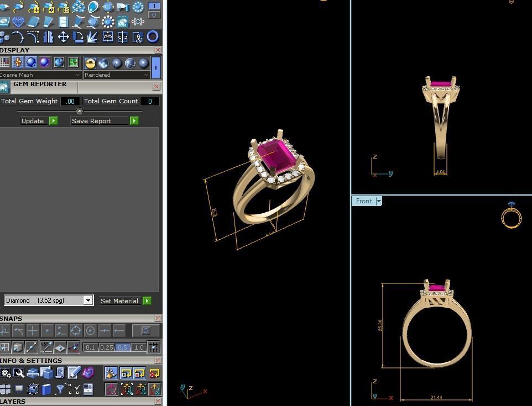
Task: Click the circle snap square button in Snaps
Action: [x=145, y=330]
